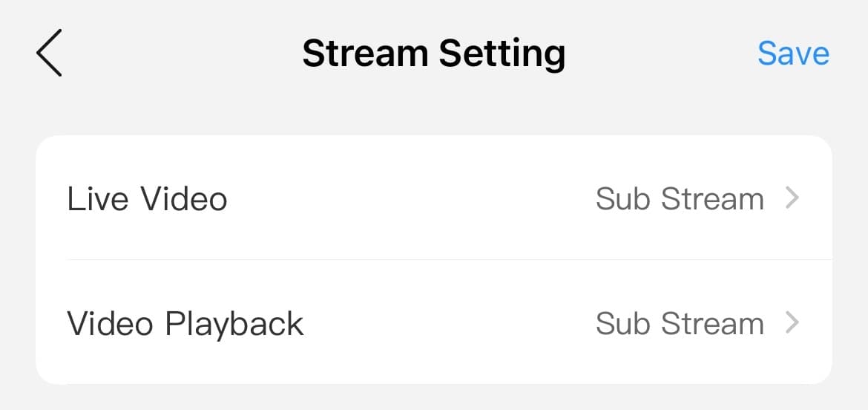
Task: Tap the chevron beside Video Playback
Action: [x=792, y=323]
